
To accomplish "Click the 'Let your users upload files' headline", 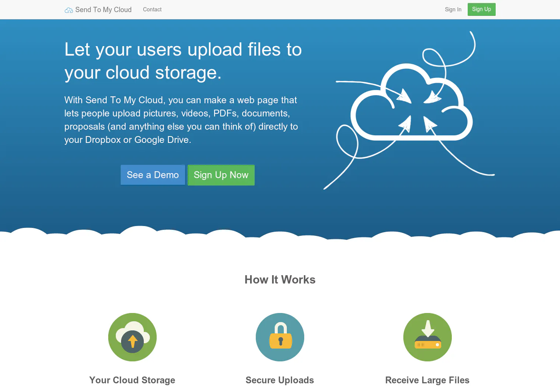I will tap(183, 61).
